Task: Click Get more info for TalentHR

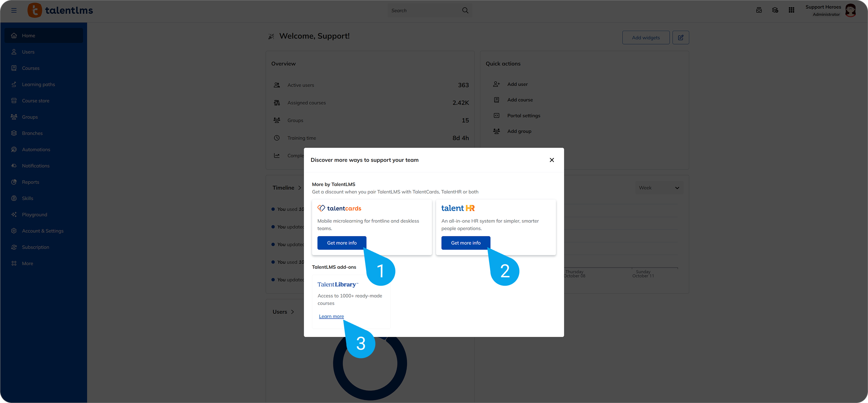Action: point(466,243)
